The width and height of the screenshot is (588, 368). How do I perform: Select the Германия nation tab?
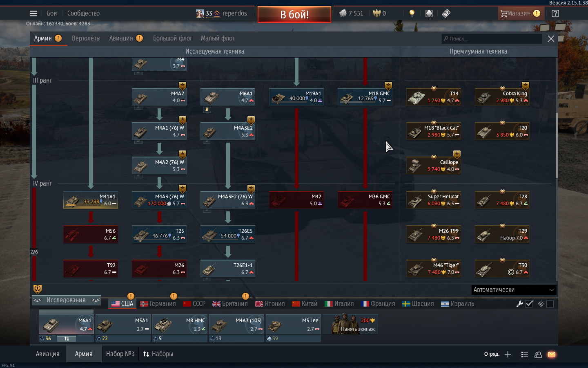point(158,304)
